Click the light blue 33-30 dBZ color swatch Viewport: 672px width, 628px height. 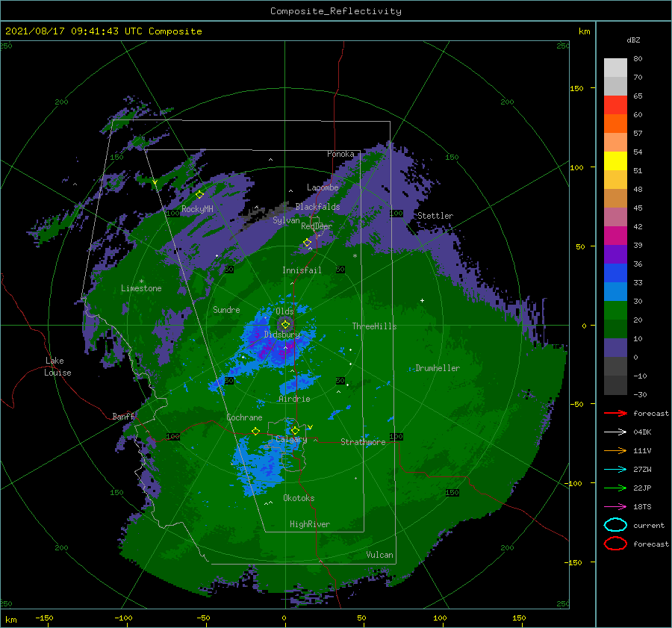point(615,292)
